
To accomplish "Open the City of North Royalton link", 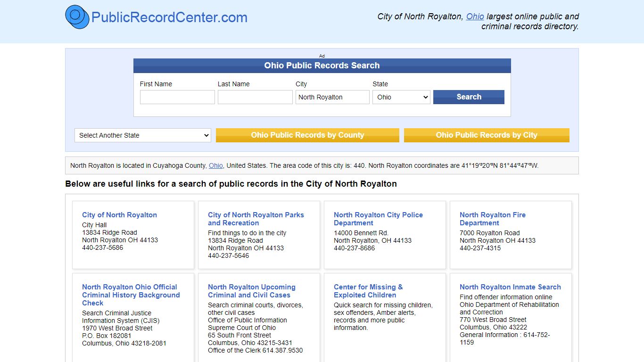I will click(x=119, y=215).
